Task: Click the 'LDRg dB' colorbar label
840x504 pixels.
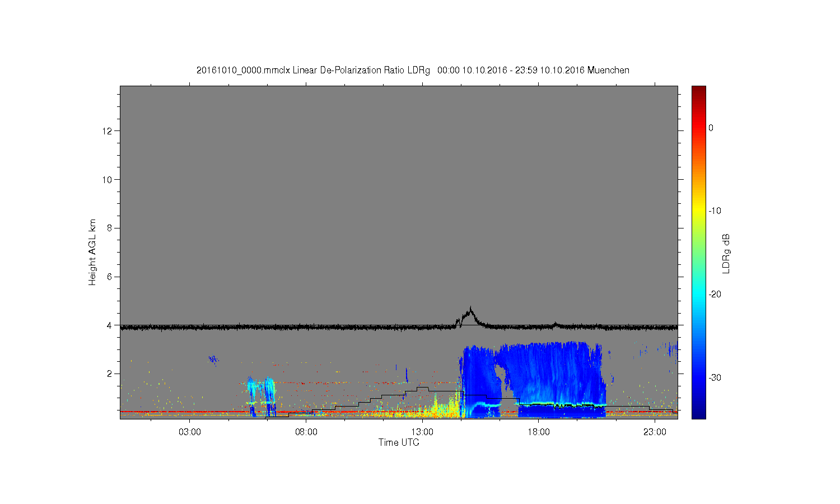Action: click(x=726, y=253)
